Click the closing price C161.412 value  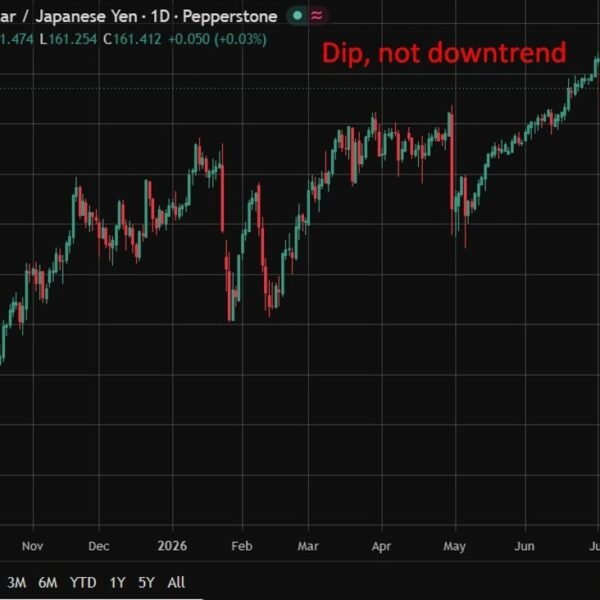[x=132, y=39]
